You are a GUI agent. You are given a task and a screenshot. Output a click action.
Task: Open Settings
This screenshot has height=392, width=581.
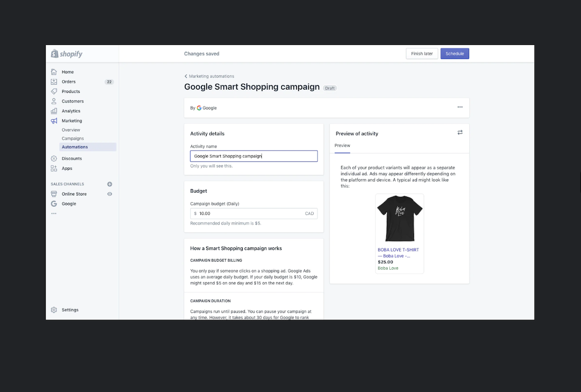(x=70, y=310)
